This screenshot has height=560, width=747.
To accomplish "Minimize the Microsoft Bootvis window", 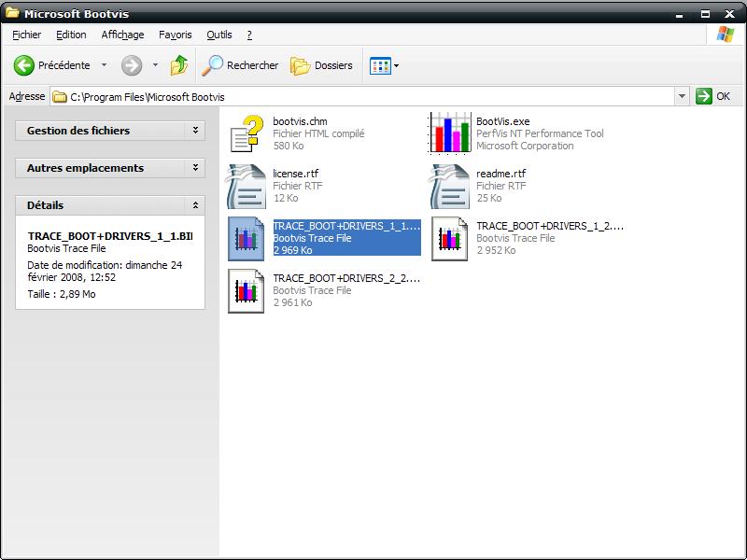I will coord(680,14).
